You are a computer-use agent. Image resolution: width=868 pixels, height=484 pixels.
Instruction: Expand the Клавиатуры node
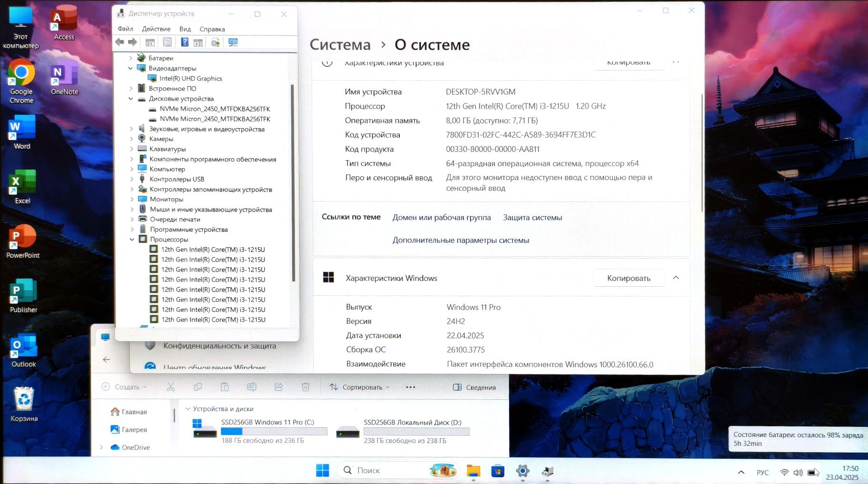point(132,149)
